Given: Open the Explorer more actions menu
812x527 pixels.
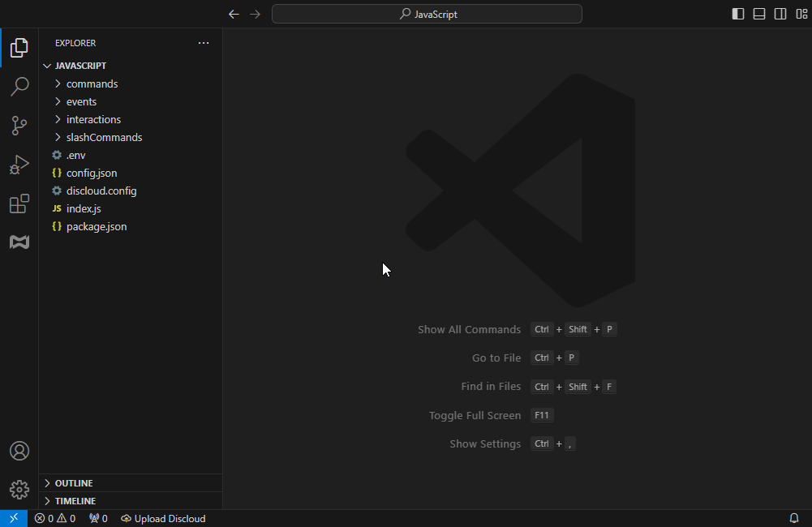Looking at the screenshot, I should coord(204,43).
